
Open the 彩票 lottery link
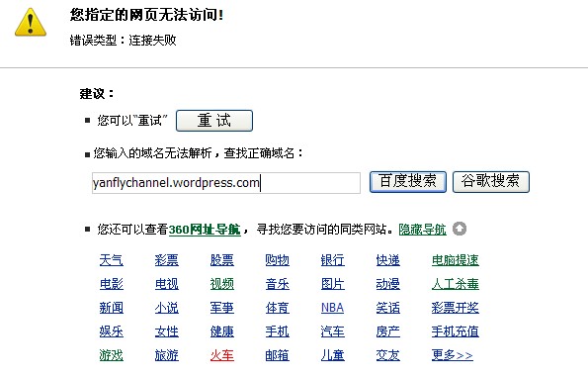(x=167, y=260)
